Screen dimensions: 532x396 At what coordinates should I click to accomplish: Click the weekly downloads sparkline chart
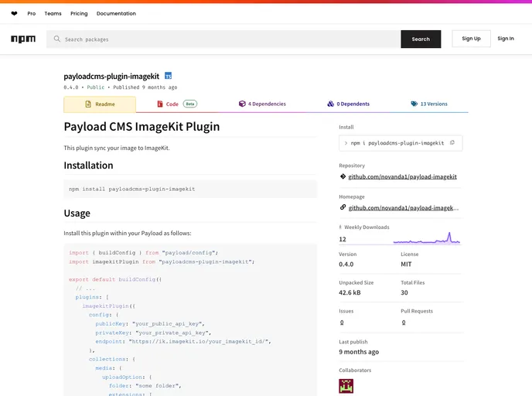[x=427, y=238]
